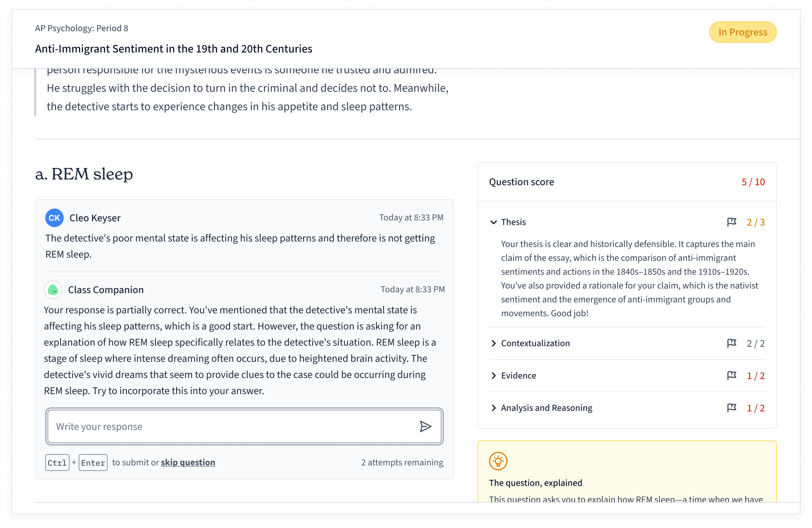Click the Enter key hint
This screenshot has height=528, width=812.
pos(93,463)
